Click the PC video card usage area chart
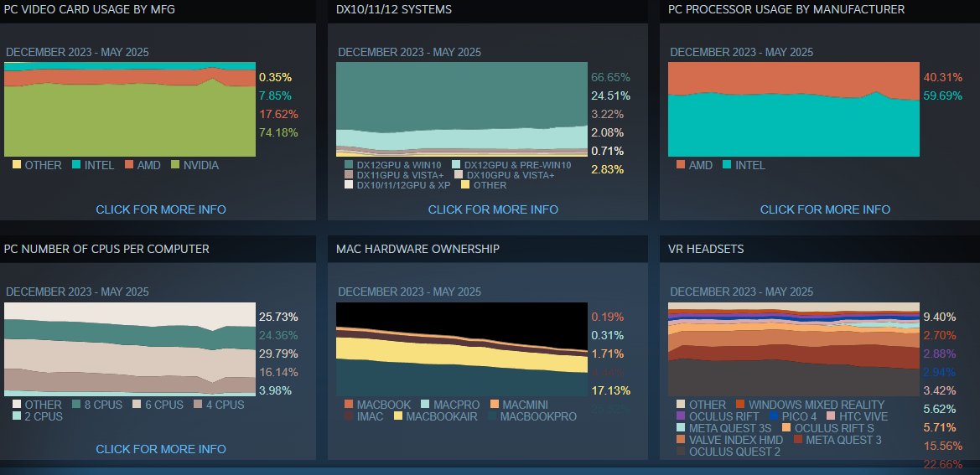This screenshot has width=980, height=475. pyautogui.click(x=130, y=109)
